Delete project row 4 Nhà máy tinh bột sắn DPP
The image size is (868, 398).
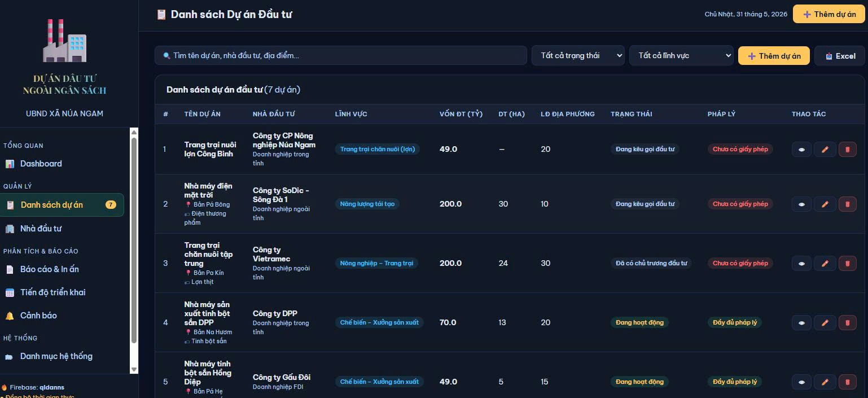click(847, 322)
